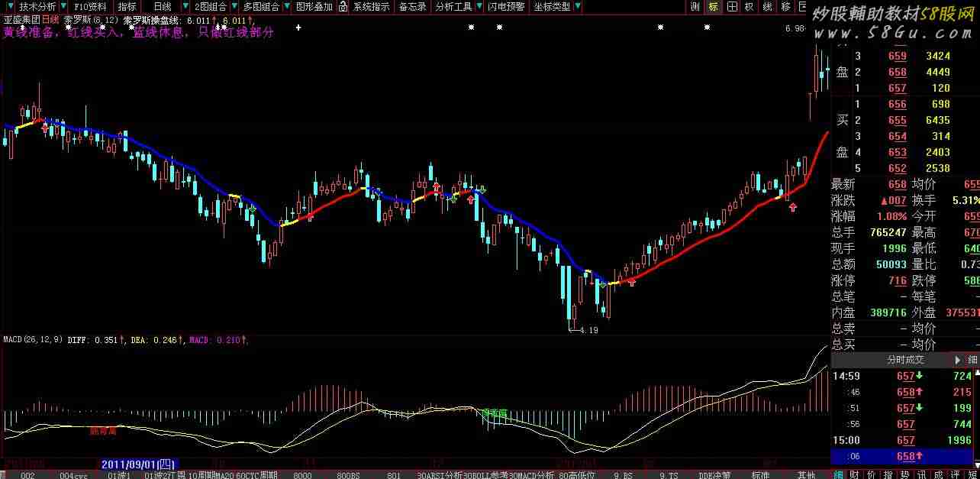Image resolution: width=980 pixels, height=479 pixels.
Task: Open the 闪电预警 menu
Action: [x=506, y=6]
